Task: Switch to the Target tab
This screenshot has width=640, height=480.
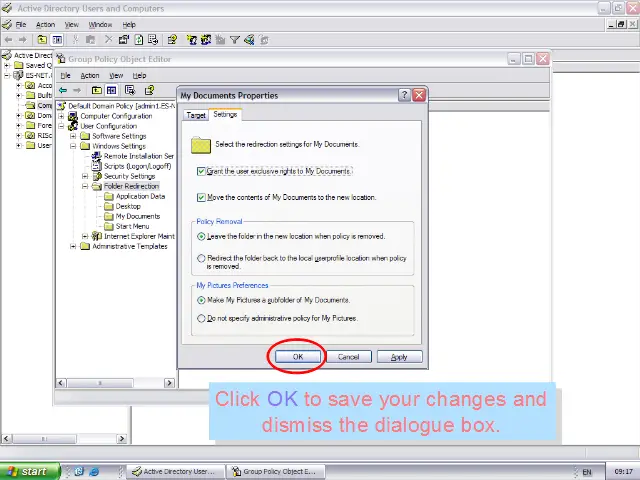Action: tap(196, 115)
